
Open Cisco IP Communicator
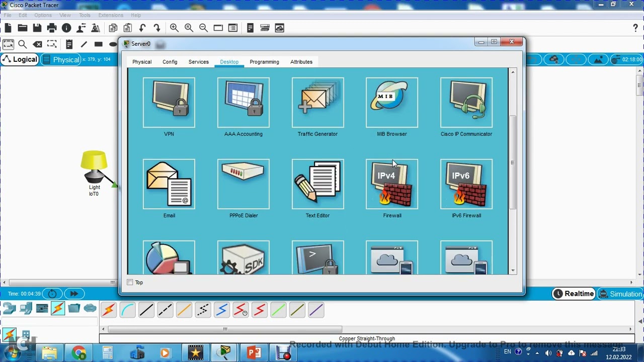tap(466, 103)
